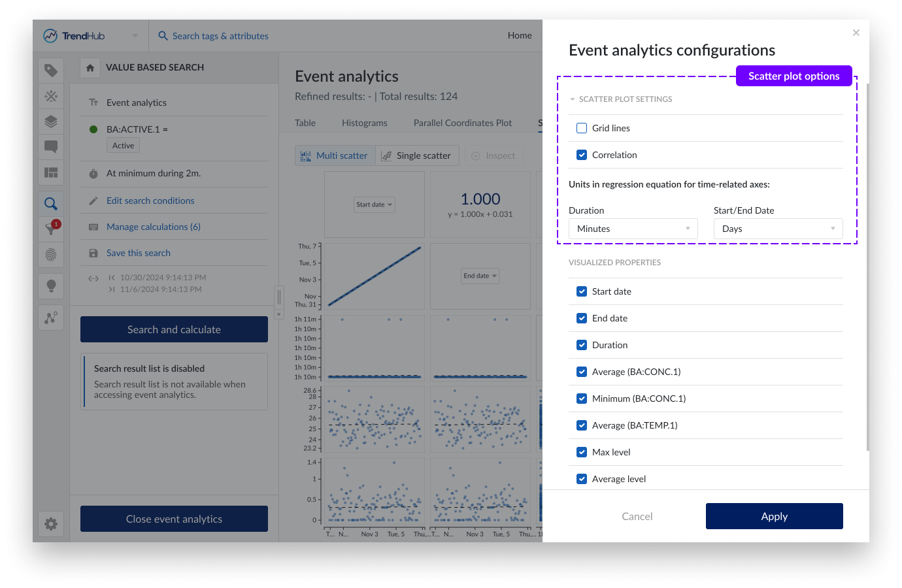902x588 pixels.
Task: Open the Duration units dropdown showing Minutes
Action: pos(633,229)
